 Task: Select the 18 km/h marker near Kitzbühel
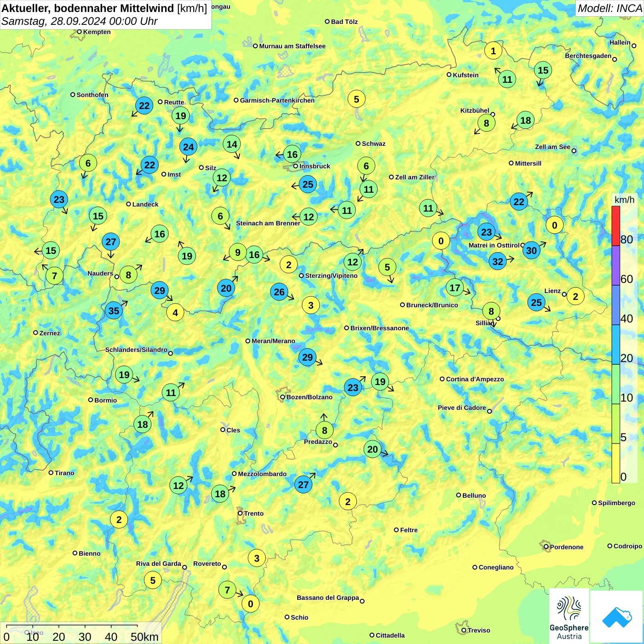tap(525, 121)
